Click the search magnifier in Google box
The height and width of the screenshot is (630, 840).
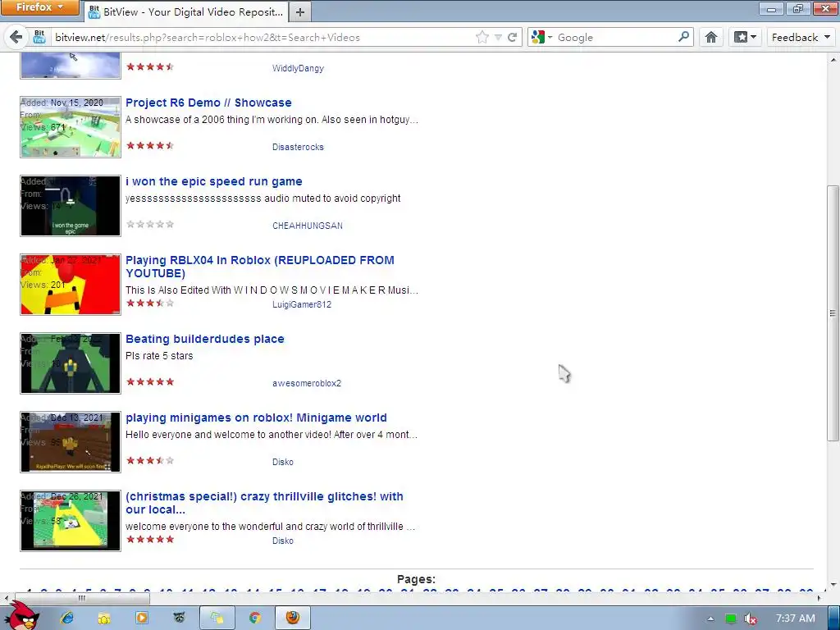683,37
